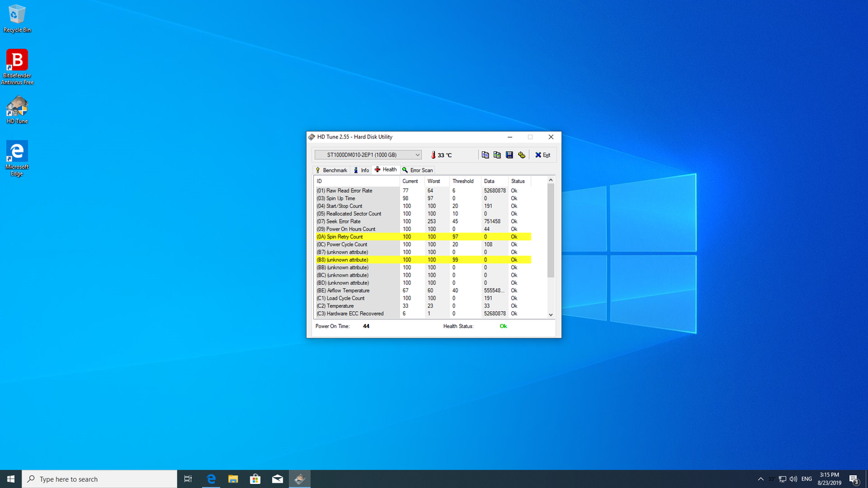Click the Type here to search field
The height and width of the screenshot is (488, 868).
click(102, 479)
